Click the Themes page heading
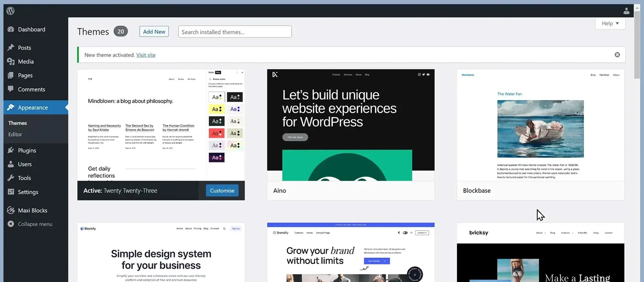 pyautogui.click(x=93, y=32)
